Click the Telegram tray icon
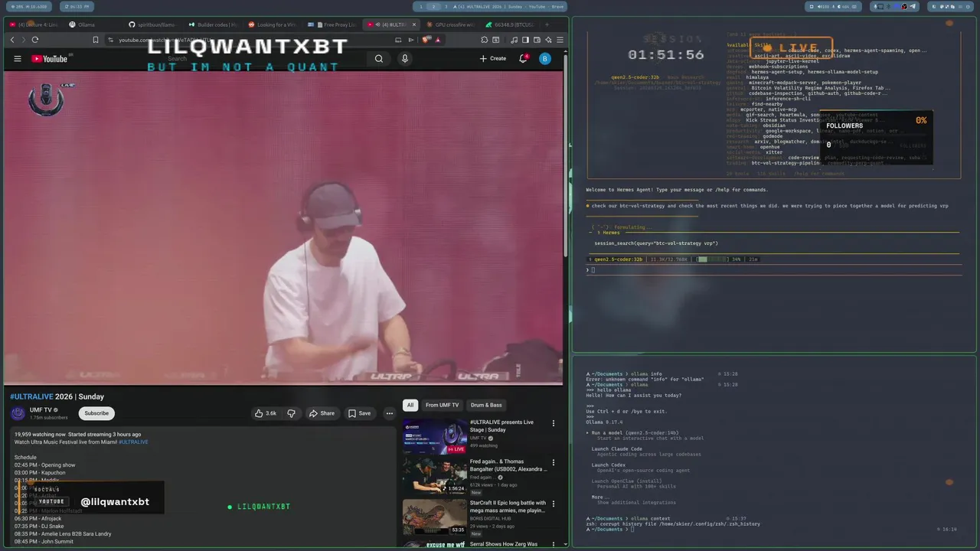The height and width of the screenshot is (551, 980). click(913, 6)
